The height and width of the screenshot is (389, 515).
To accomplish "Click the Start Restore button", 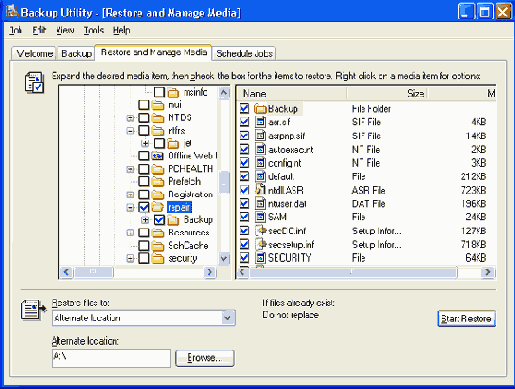I will [466, 319].
